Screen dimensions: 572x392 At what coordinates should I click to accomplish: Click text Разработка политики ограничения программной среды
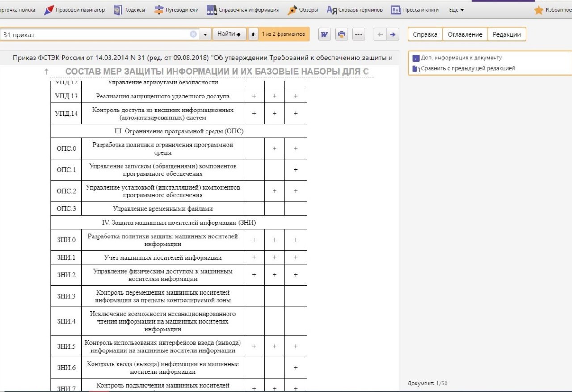coord(163,148)
